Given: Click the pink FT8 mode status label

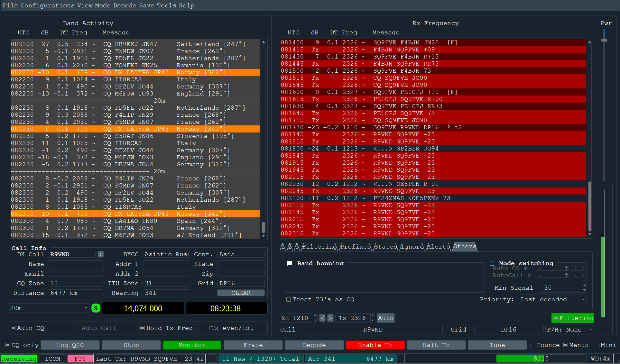Looking at the screenshot, I should [80, 359].
